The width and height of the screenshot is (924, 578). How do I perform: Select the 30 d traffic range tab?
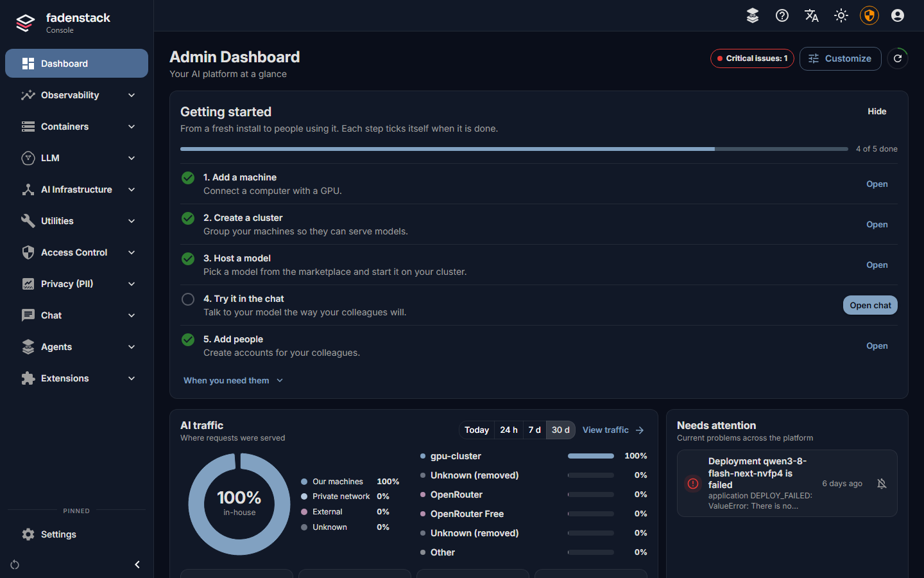click(x=561, y=430)
